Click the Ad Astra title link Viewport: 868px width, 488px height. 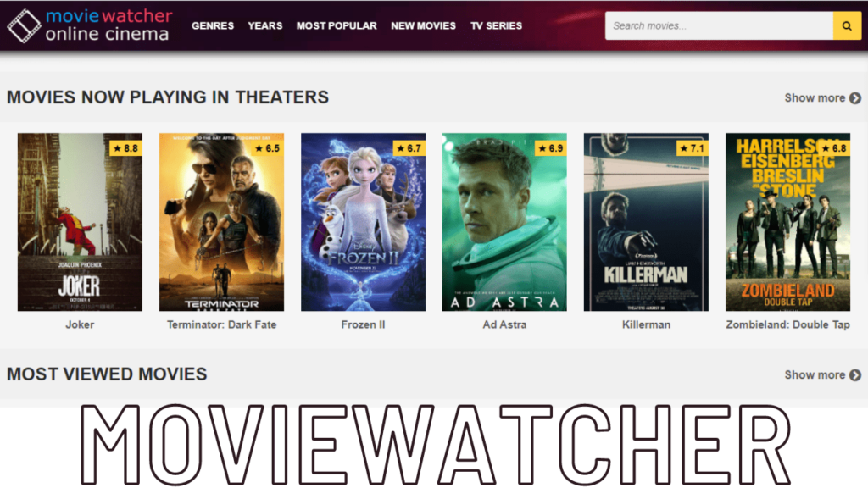click(x=504, y=324)
